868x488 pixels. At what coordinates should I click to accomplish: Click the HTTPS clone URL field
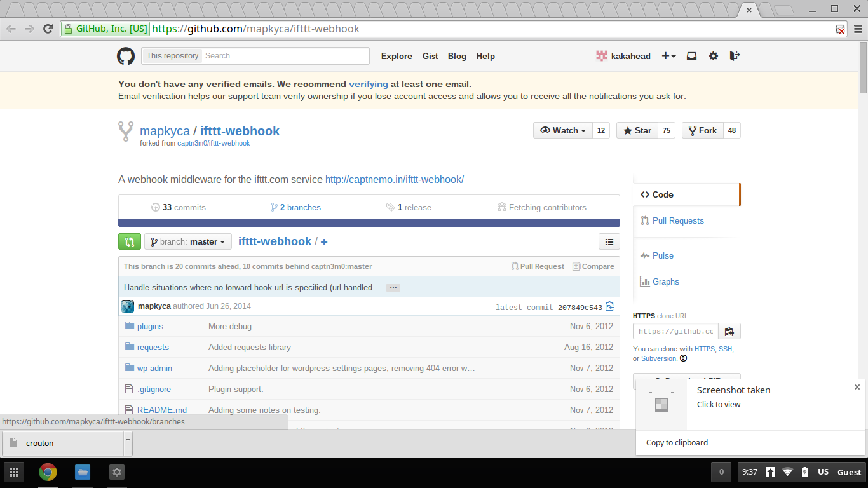point(675,331)
